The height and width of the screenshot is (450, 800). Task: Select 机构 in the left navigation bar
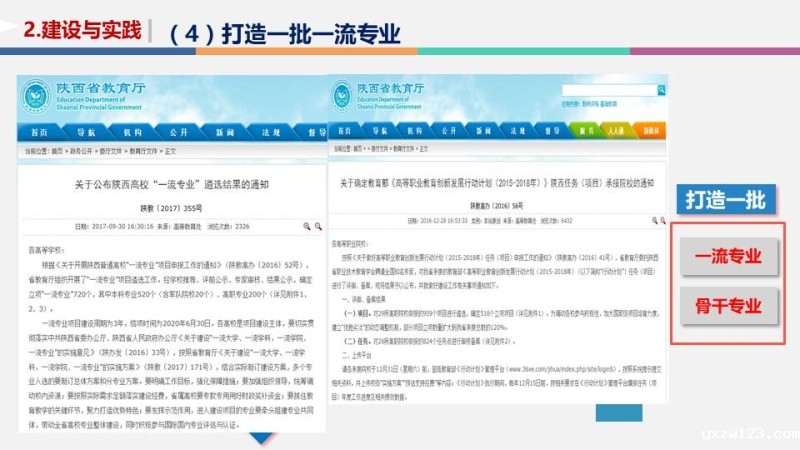pos(133,132)
